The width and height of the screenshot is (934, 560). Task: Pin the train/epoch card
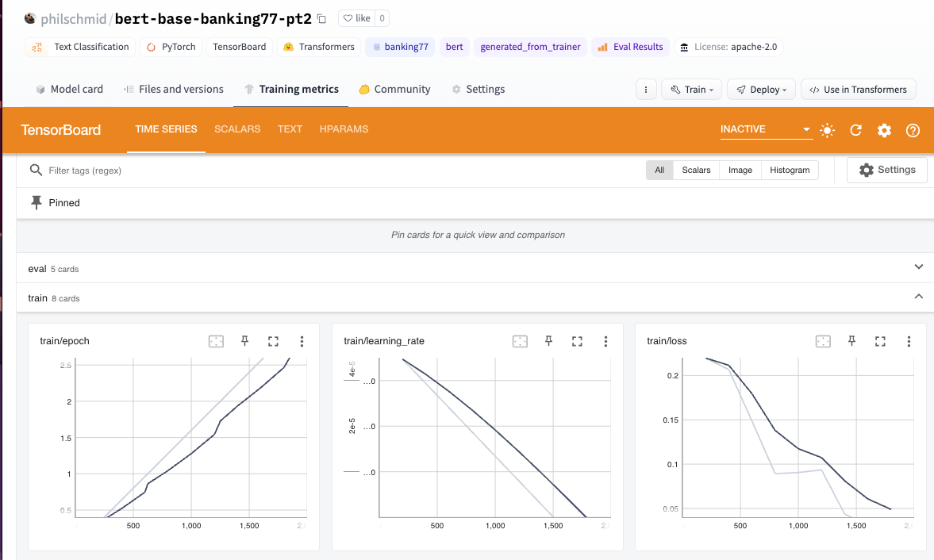244,341
